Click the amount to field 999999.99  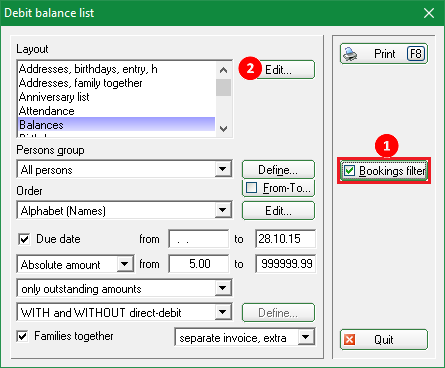286,264
